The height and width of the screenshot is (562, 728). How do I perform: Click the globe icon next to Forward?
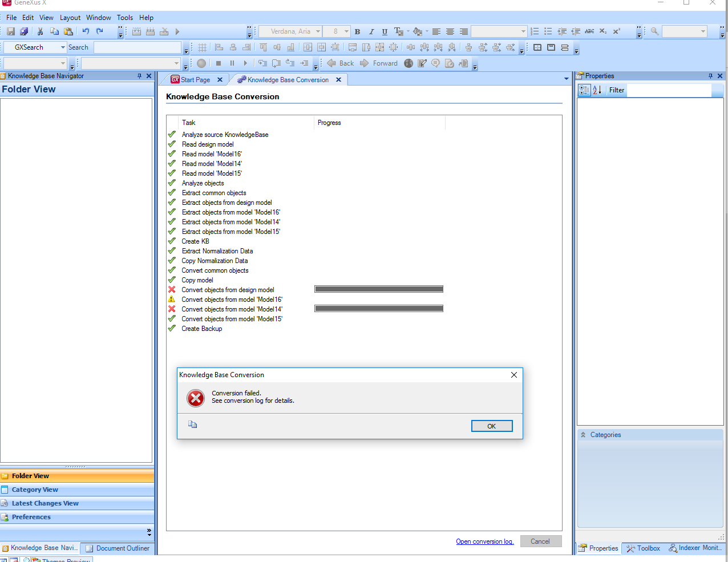(409, 63)
